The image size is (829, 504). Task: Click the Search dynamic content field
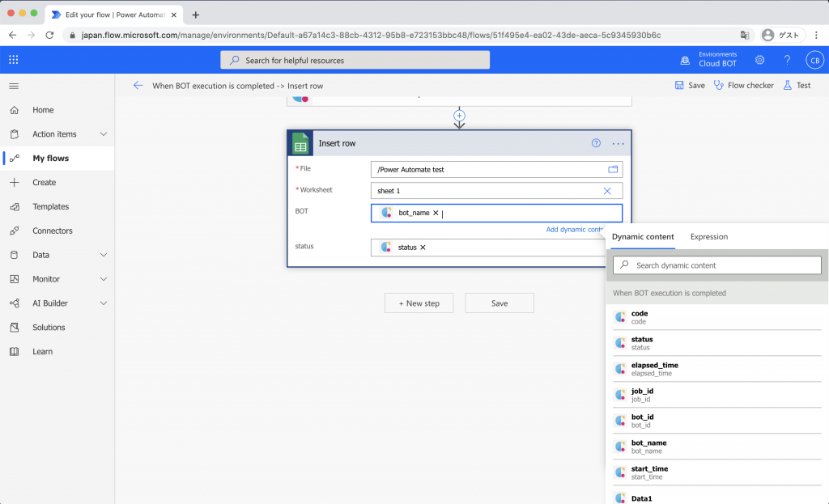[717, 265]
